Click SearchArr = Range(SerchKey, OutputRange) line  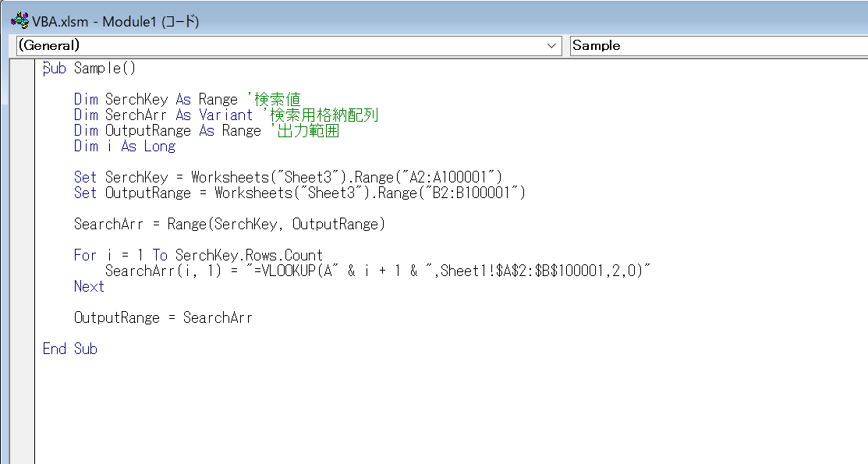[229, 225]
